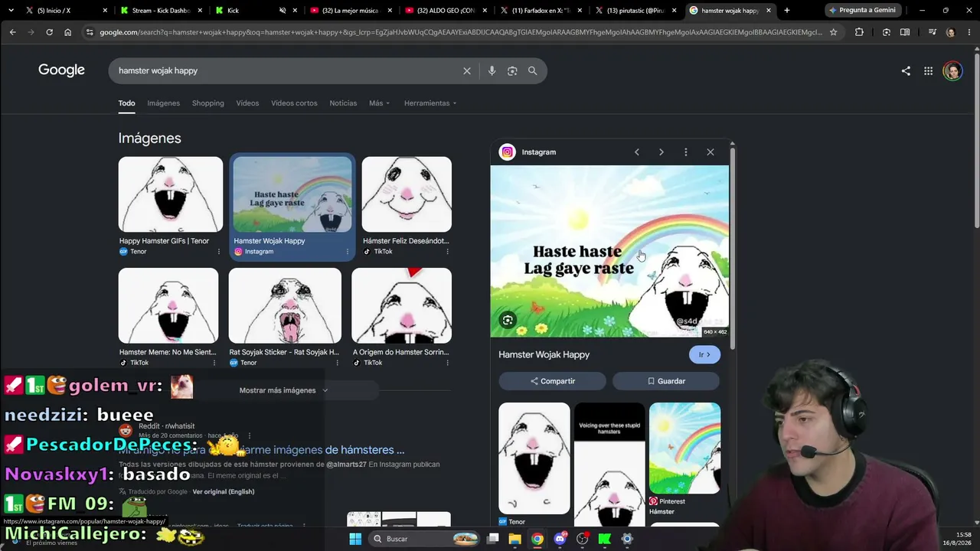Unmute the muted Kick browser tab
This screenshot has height=551, width=980.
283,11
